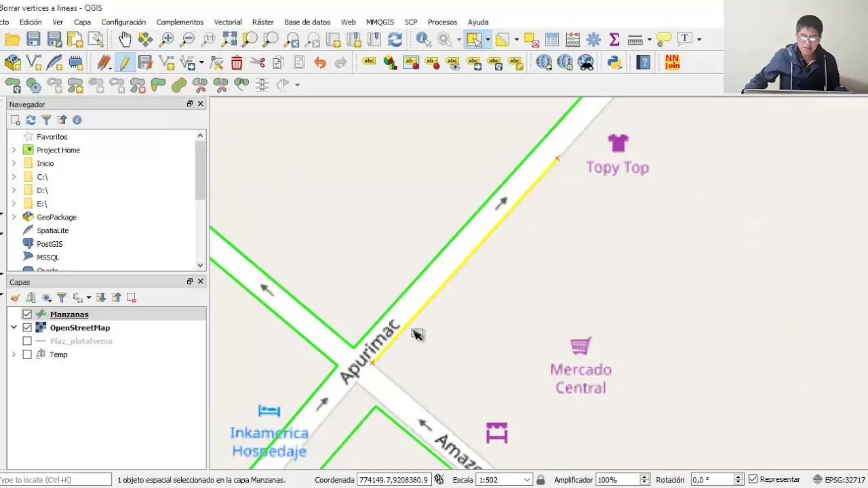Open the Processing Toolbox gear icon
The image size is (868, 488).
593,39
